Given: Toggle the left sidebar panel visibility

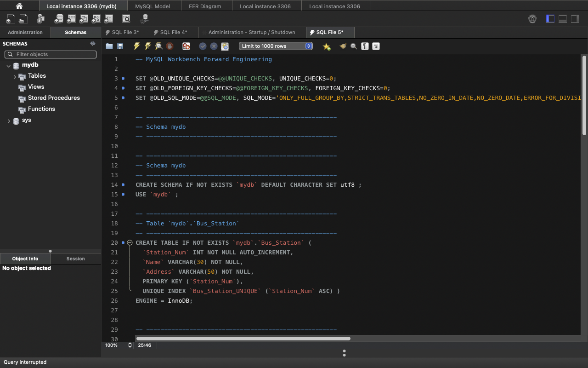Looking at the screenshot, I should coord(550,19).
